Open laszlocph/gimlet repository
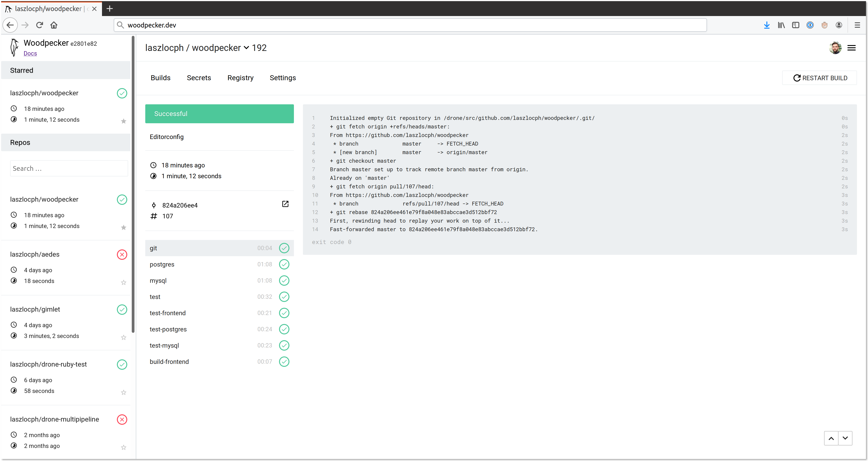 tap(35, 309)
